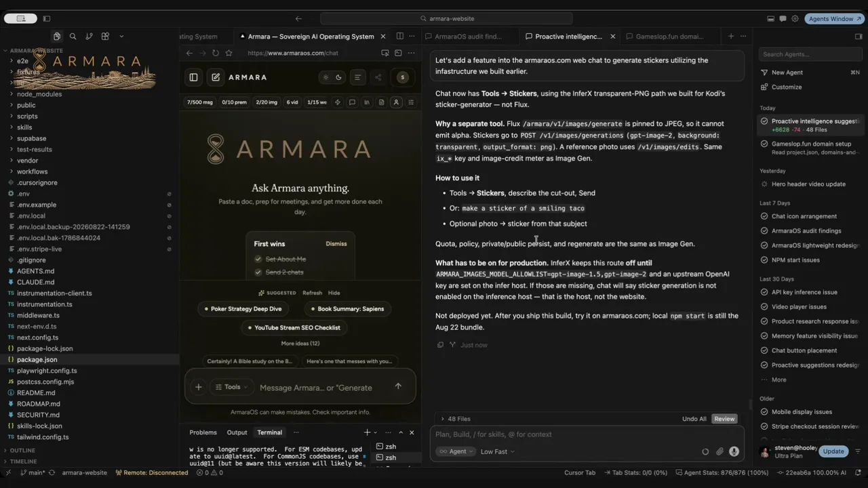Start voice input with microphone
The width and height of the screenshot is (868, 488).
(734, 451)
